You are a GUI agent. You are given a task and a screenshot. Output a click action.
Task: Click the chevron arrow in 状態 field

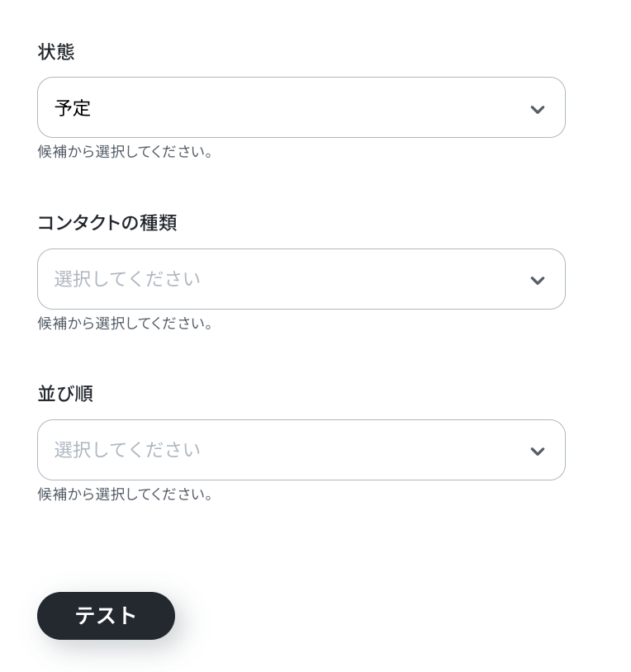point(537,109)
